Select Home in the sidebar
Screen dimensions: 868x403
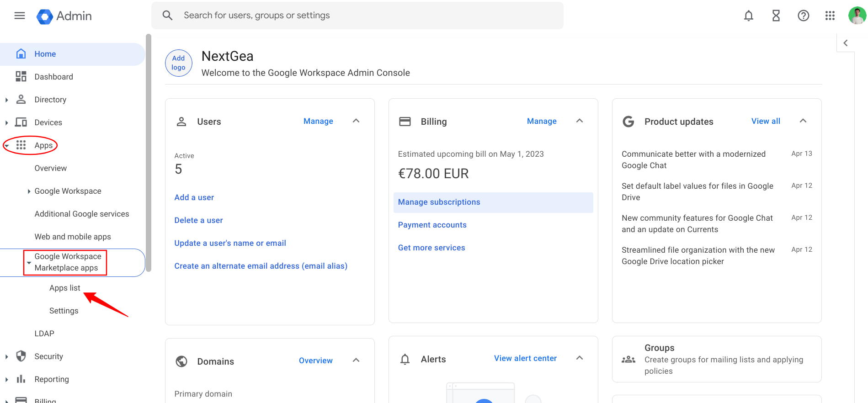click(72, 54)
